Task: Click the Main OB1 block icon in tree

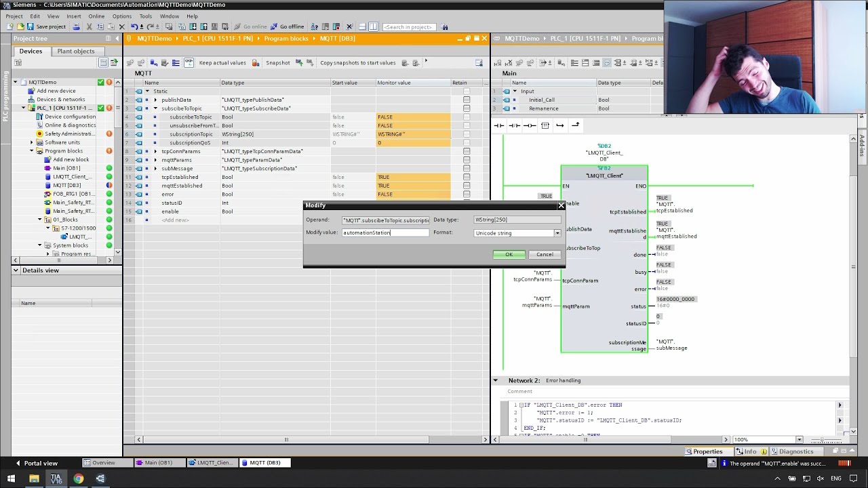Action: pos(47,168)
